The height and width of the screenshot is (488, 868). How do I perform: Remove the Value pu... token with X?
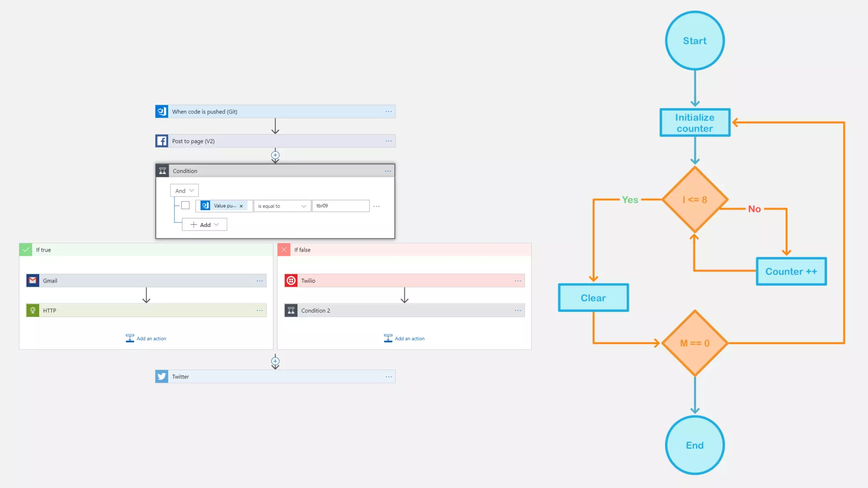pyautogui.click(x=241, y=206)
